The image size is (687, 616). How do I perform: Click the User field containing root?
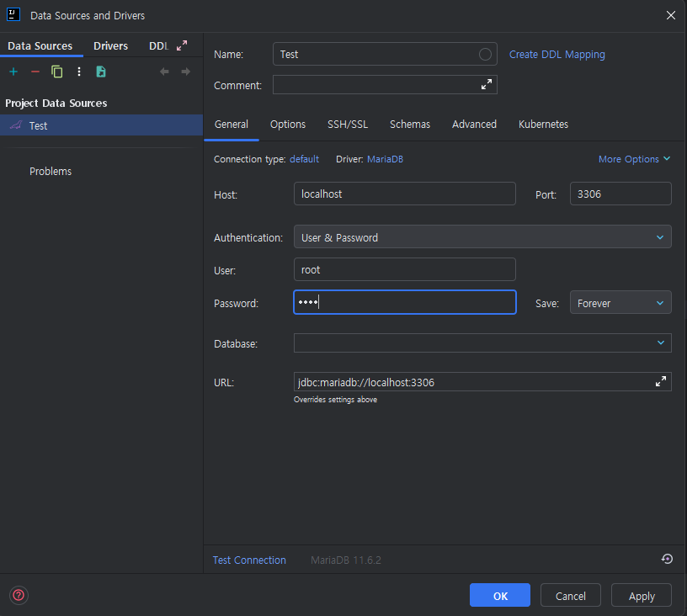pyautogui.click(x=404, y=269)
